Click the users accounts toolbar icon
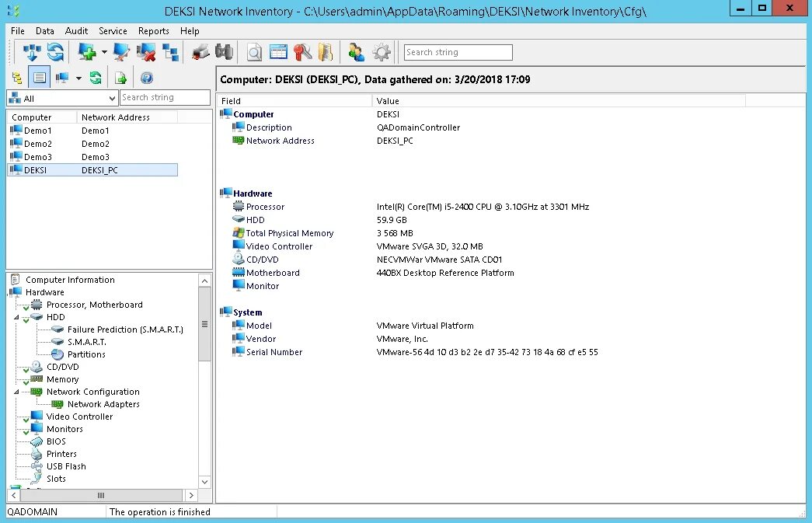This screenshot has width=812, height=523. click(x=357, y=52)
